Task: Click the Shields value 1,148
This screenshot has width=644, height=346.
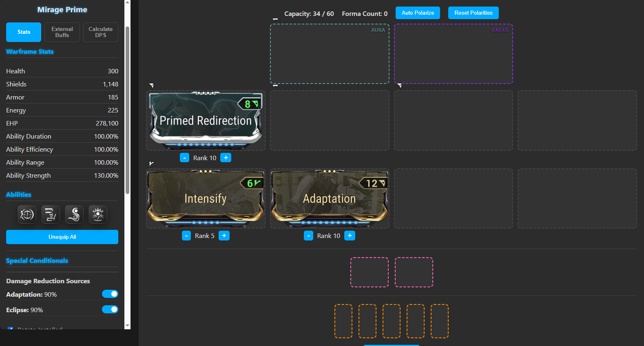Action: tap(111, 84)
